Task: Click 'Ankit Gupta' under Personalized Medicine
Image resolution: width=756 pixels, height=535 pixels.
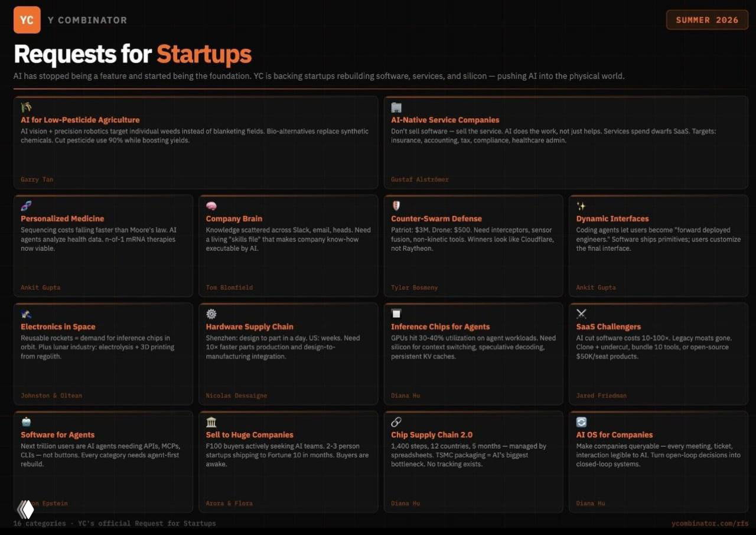Action: click(x=41, y=288)
